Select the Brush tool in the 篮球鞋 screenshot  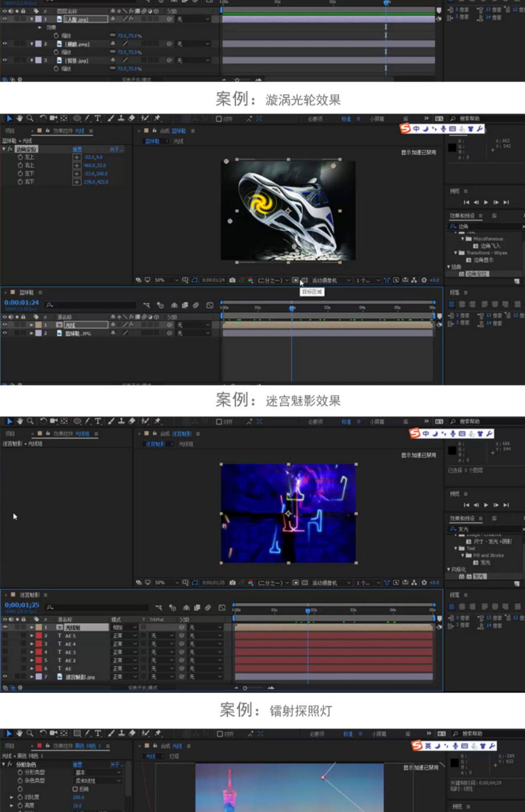(111, 118)
